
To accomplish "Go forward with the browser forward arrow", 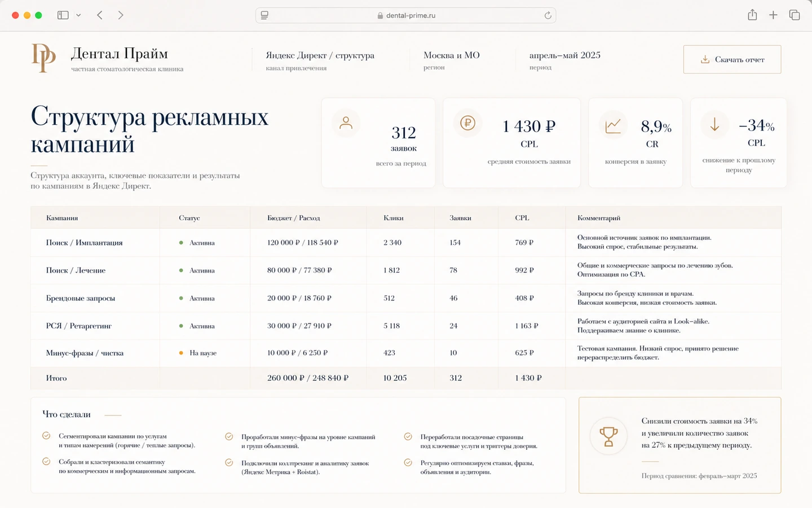I will coord(120,15).
